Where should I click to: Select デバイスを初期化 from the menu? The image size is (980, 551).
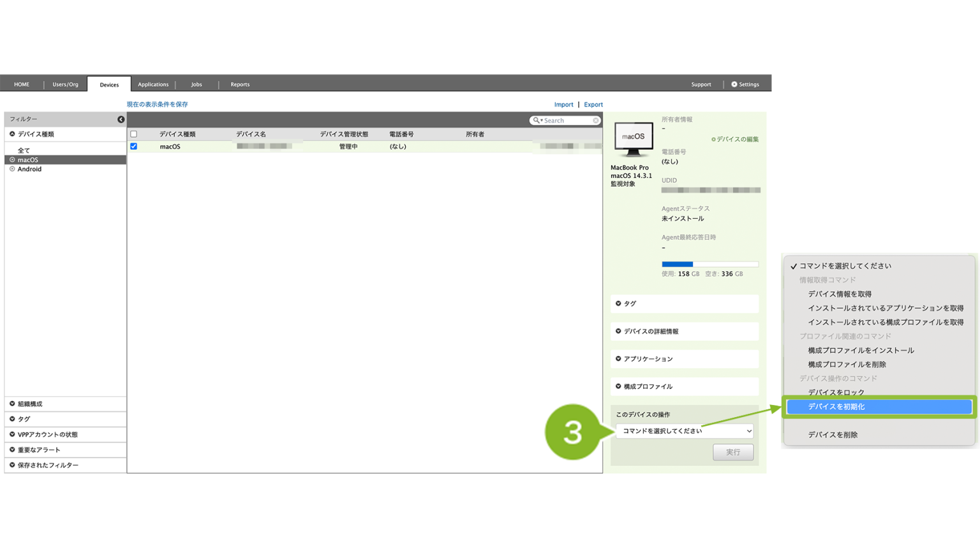879,407
